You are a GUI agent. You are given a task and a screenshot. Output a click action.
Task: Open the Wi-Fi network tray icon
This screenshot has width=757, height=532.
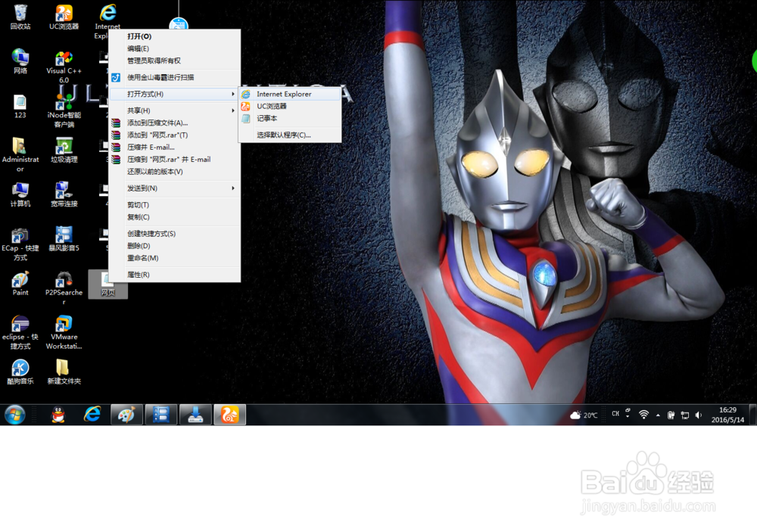pyautogui.click(x=643, y=415)
